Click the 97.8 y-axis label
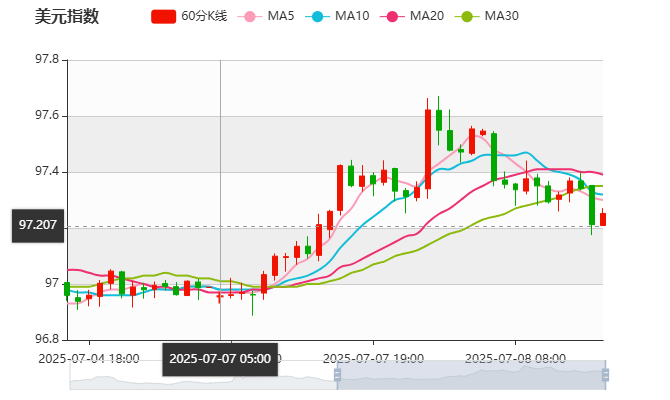Screen dimensions: 670x400 tap(47, 60)
